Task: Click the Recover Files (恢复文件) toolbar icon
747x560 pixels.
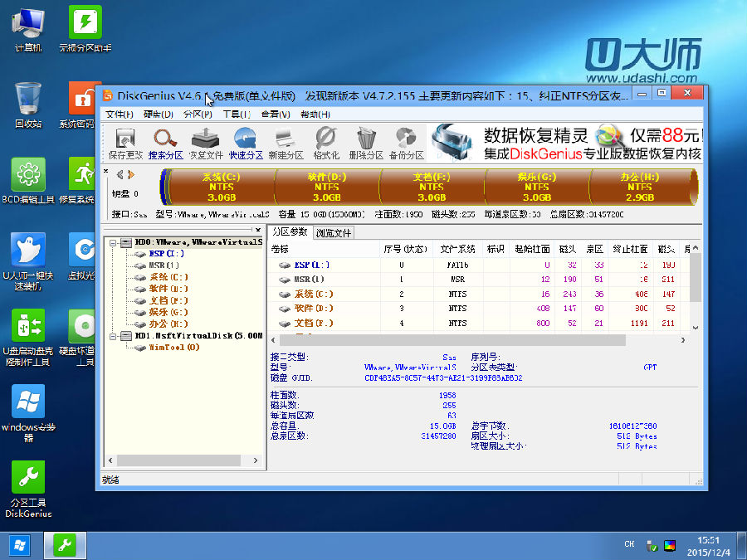Action: click(x=205, y=144)
